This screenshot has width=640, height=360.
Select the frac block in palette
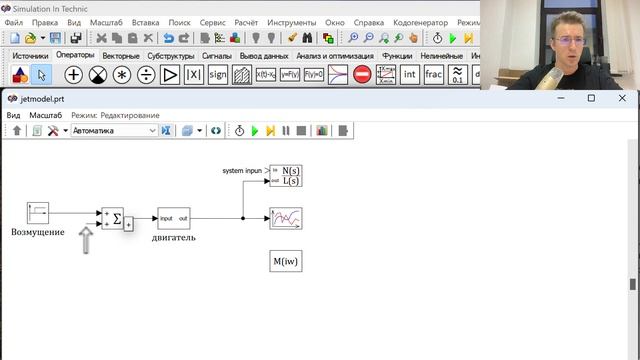[x=433, y=75]
